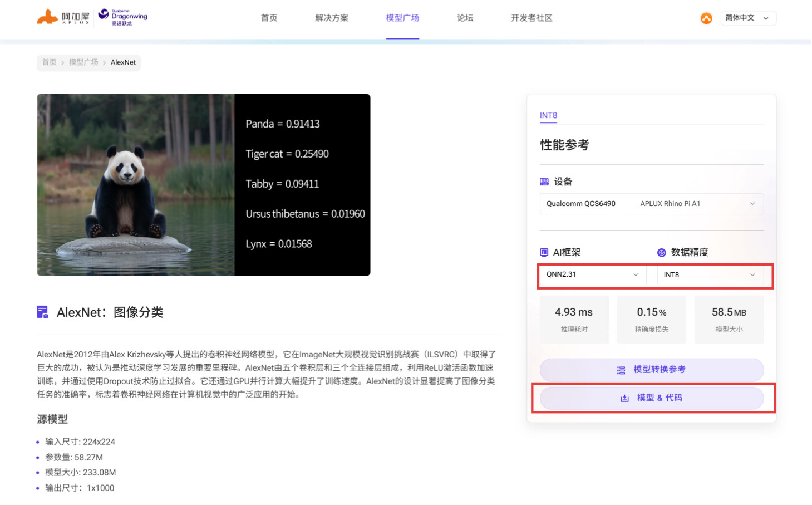Expand the QNN2.31 framework dropdown
Viewport: 812px width, 505px height.
[593, 275]
